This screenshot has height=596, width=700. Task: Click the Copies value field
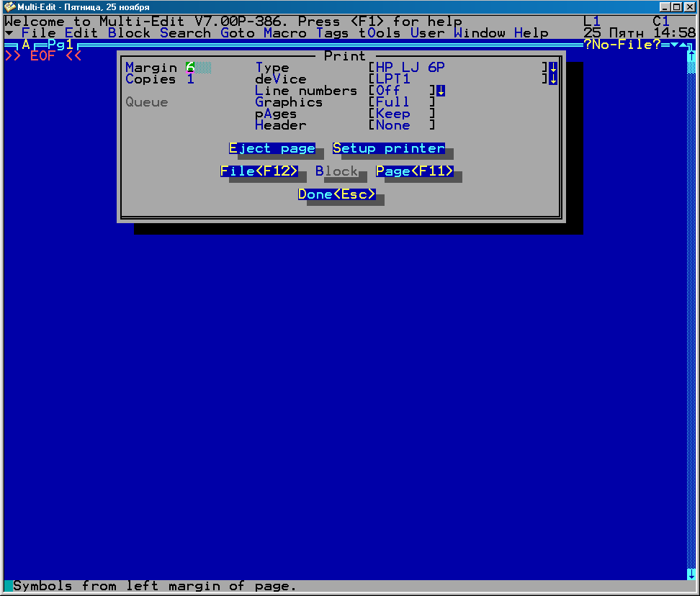click(191, 79)
